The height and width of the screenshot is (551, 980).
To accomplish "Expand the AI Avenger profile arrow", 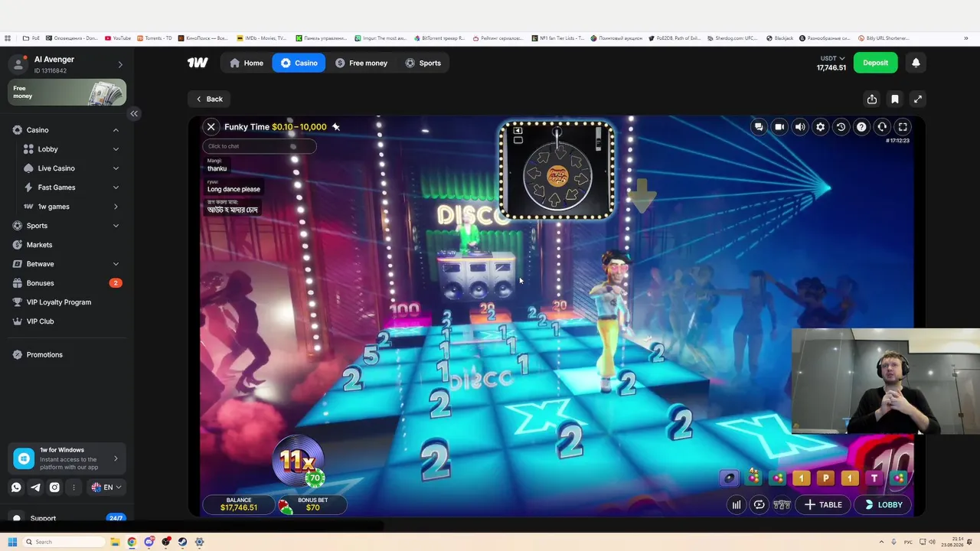I will coord(120,65).
